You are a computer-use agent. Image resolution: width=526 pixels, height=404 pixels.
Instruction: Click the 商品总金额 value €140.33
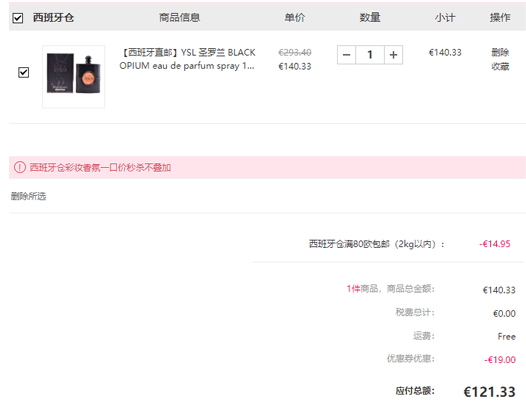pos(499,290)
